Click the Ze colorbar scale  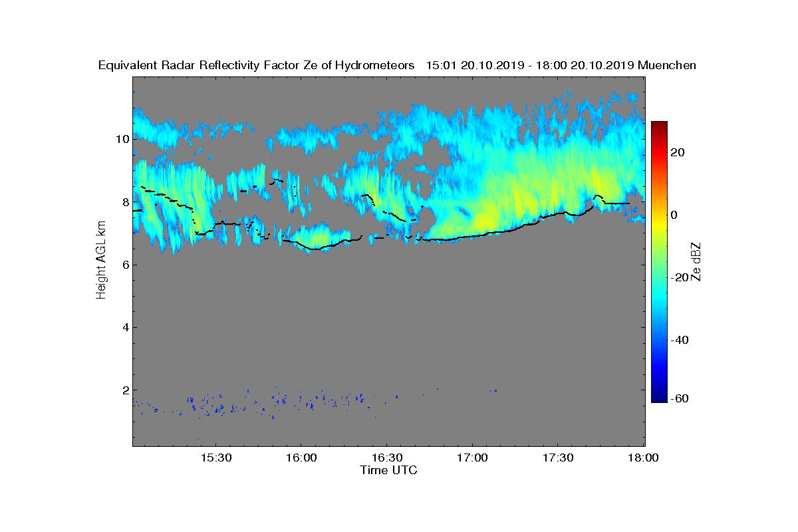(x=659, y=262)
